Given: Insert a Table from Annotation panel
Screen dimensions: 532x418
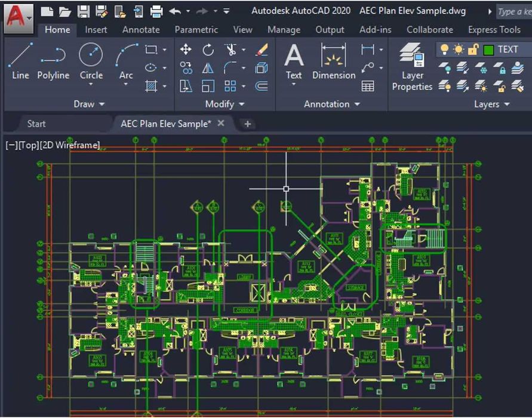Looking at the screenshot, I should pyautogui.click(x=368, y=86).
